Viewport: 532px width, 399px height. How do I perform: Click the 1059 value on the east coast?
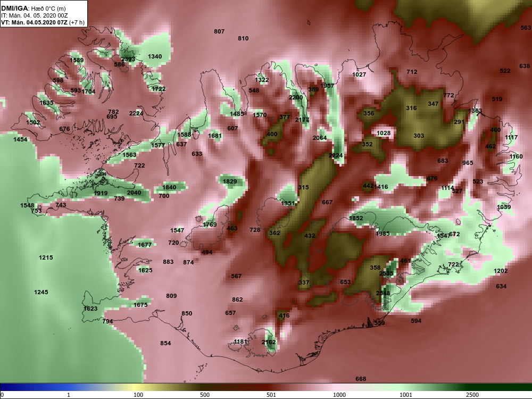503,207
